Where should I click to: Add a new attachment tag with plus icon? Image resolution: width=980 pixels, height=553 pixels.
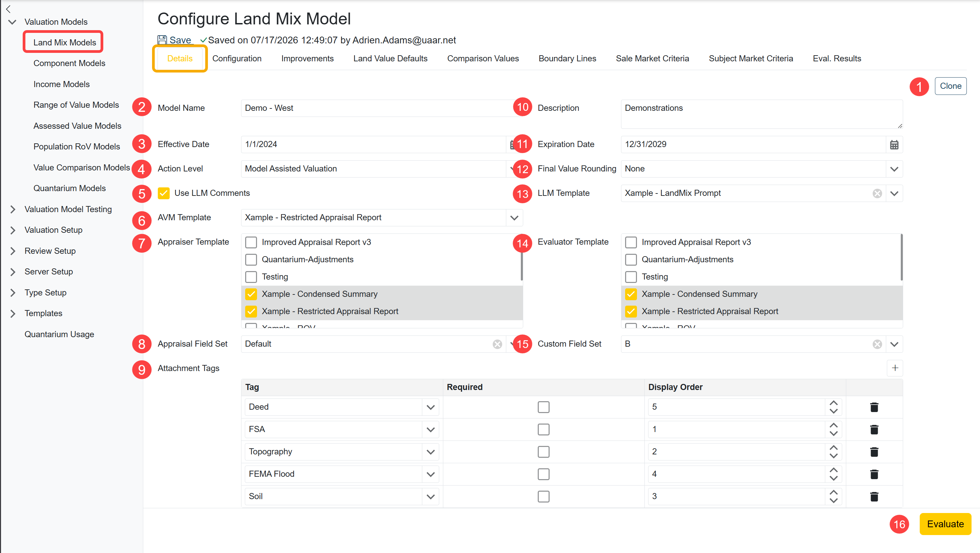pos(895,368)
